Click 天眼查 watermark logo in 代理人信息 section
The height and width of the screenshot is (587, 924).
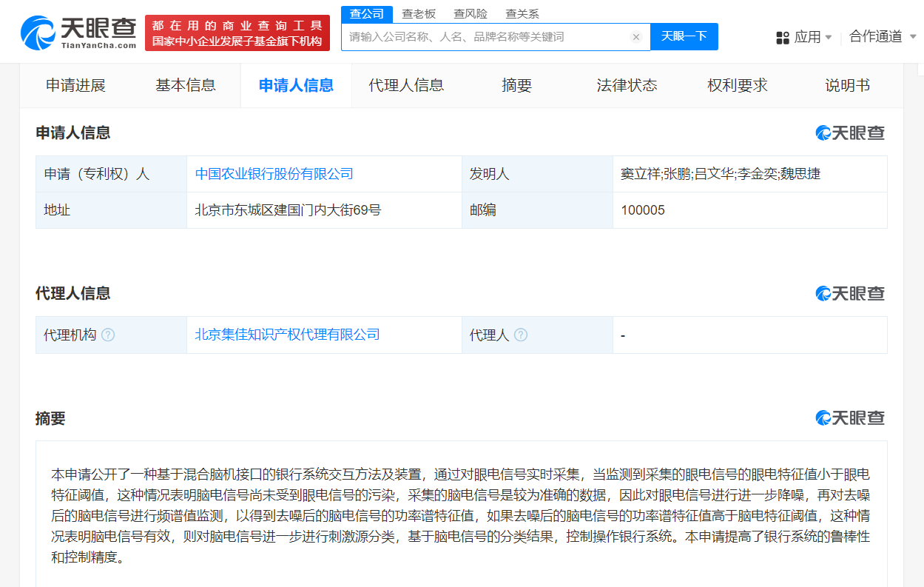pyautogui.click(x=850, y=294)
